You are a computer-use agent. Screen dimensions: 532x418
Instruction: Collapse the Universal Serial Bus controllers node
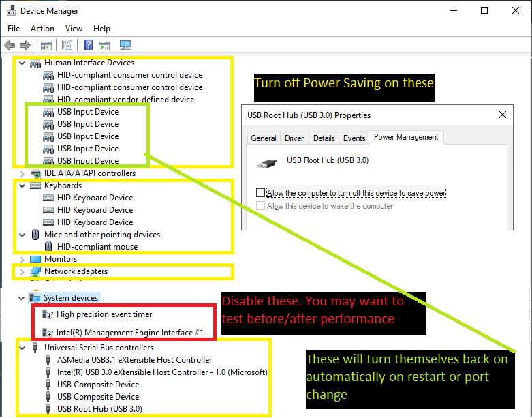pos(22,348)
